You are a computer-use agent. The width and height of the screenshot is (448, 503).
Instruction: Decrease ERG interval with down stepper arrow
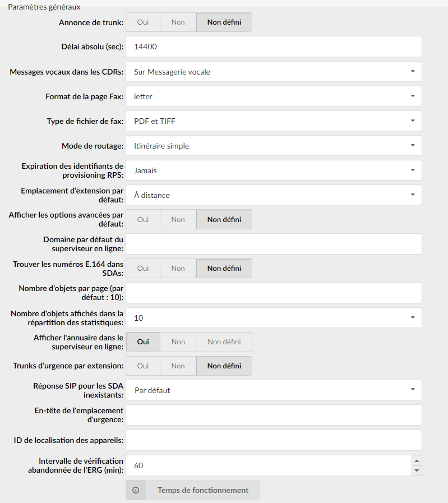coord(417,470)
